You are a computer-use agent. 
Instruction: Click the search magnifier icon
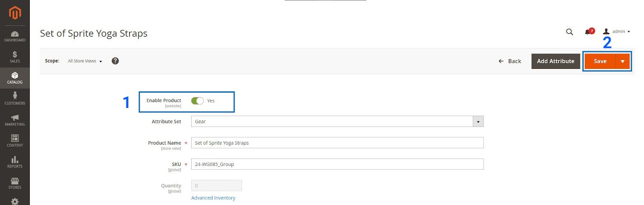pos(570,32)
